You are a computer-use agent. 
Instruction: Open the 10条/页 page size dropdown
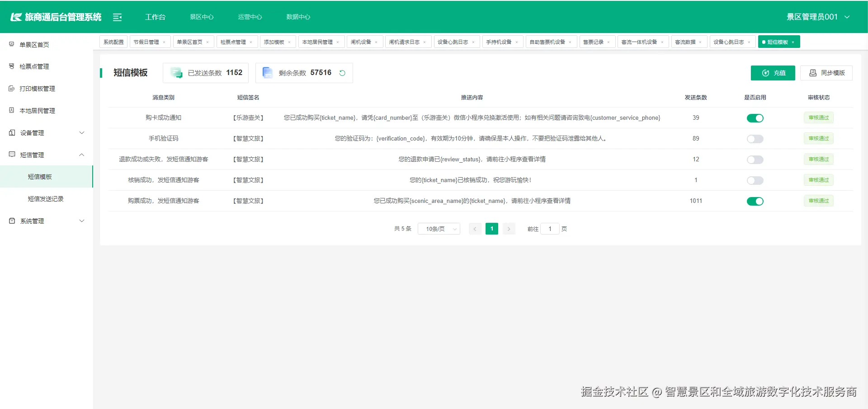pos(439,229)
